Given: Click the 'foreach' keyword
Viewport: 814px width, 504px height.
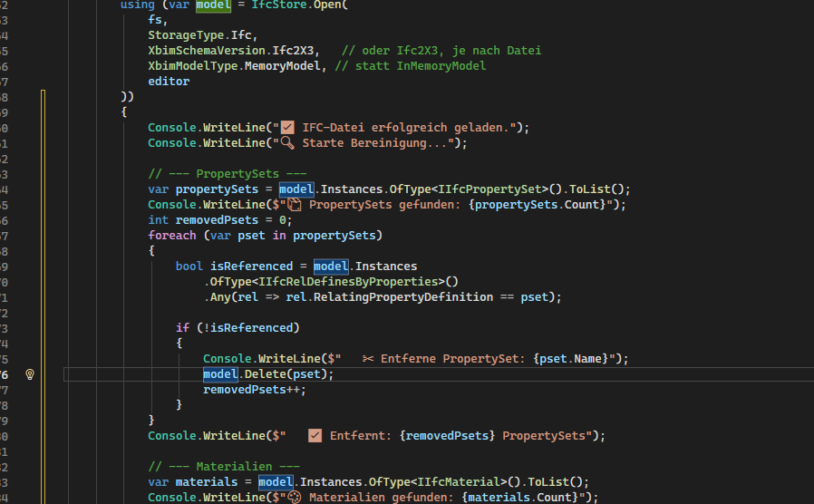Looking at the screenshot, I should pos(172,236).
